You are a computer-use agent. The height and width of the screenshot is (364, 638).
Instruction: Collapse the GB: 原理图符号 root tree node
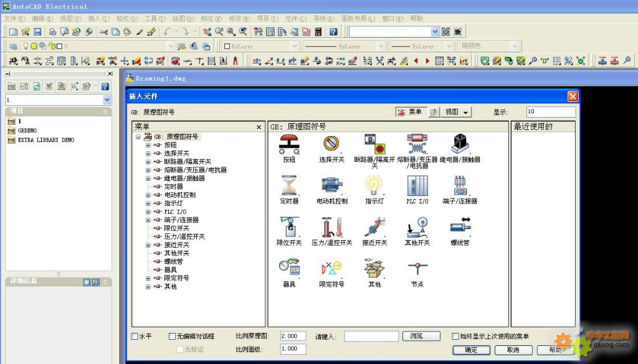pos(138,137)
